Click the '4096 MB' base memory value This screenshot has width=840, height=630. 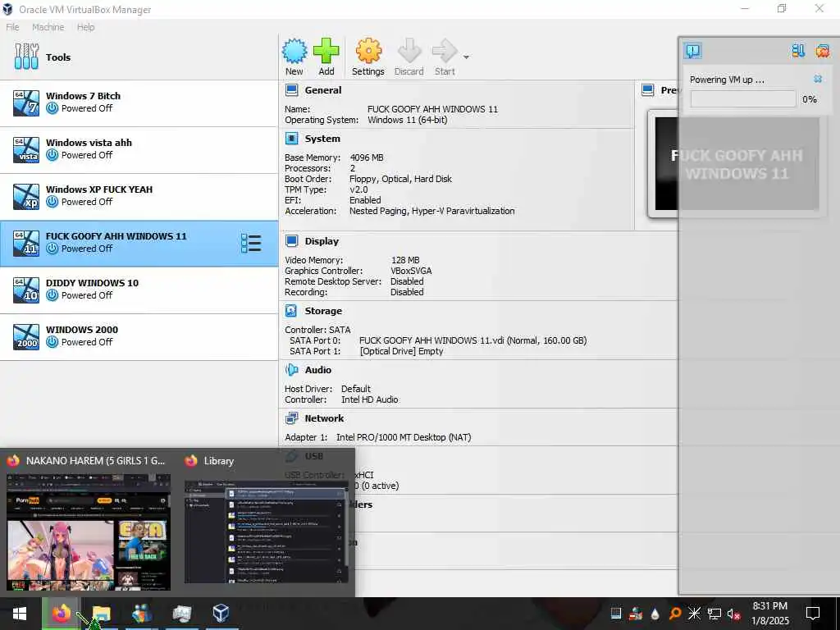(367, 157)
